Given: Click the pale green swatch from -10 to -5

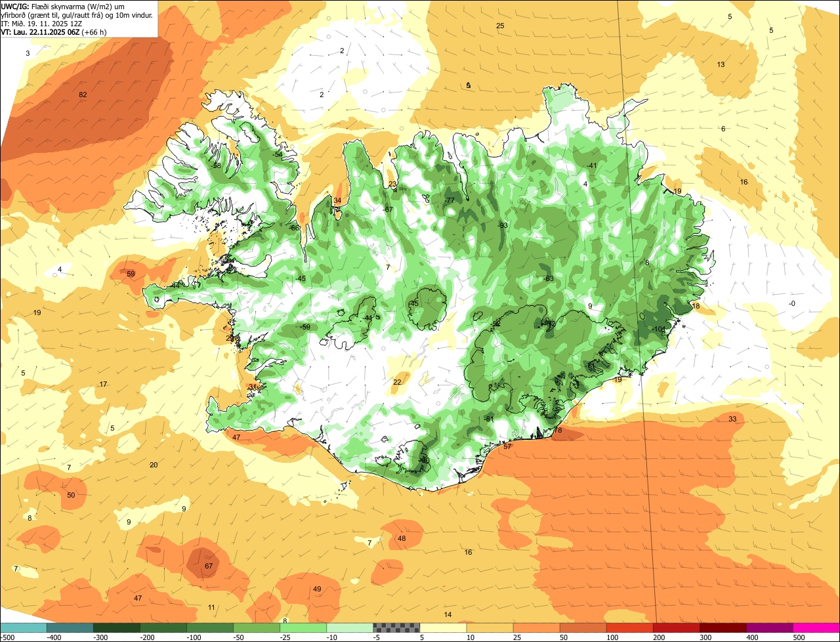Looking at the screenshot, I should pyautogui.click(x=350, y=628).
